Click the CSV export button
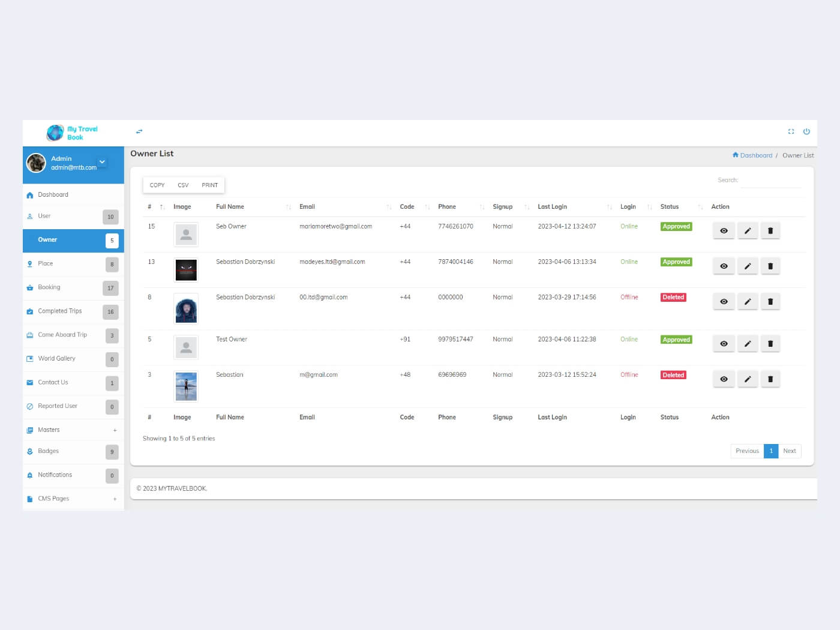Image resolution: width=840 pixels, height=630 pixels. 183,185
